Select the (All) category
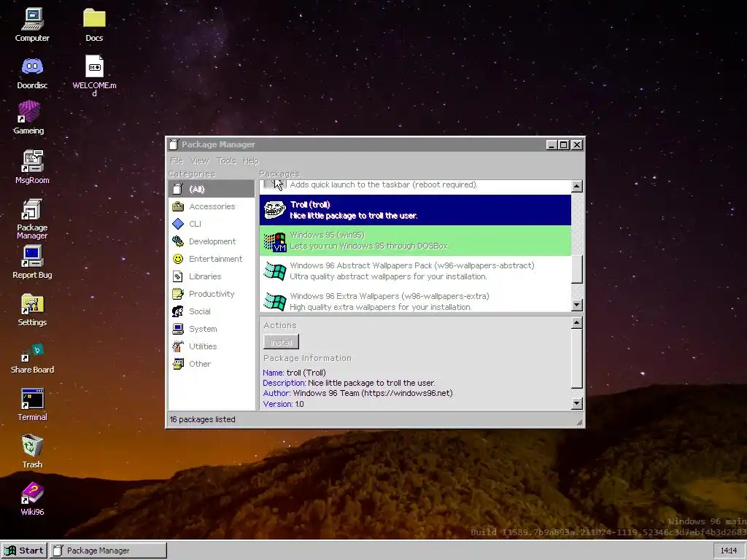Viewport: 747px width, 560px height. pos(212,189)
